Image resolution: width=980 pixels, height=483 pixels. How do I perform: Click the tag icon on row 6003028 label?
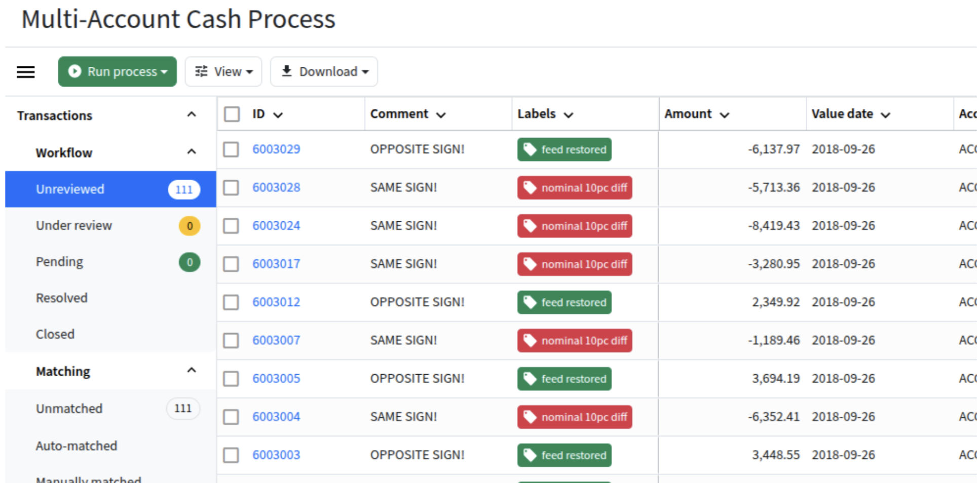[x=530, y=188]
